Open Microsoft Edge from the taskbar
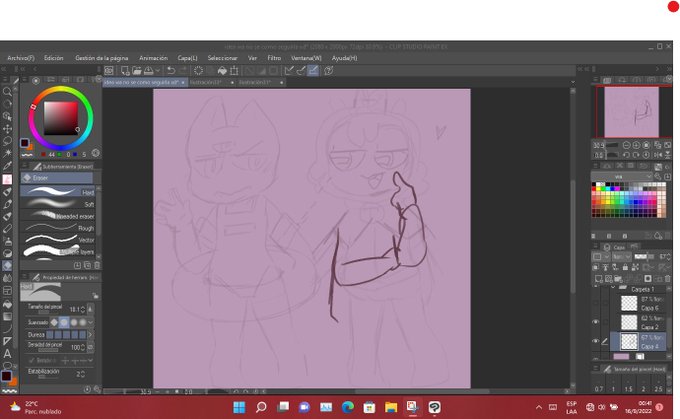The image size is (680, 419). (348, 407)
